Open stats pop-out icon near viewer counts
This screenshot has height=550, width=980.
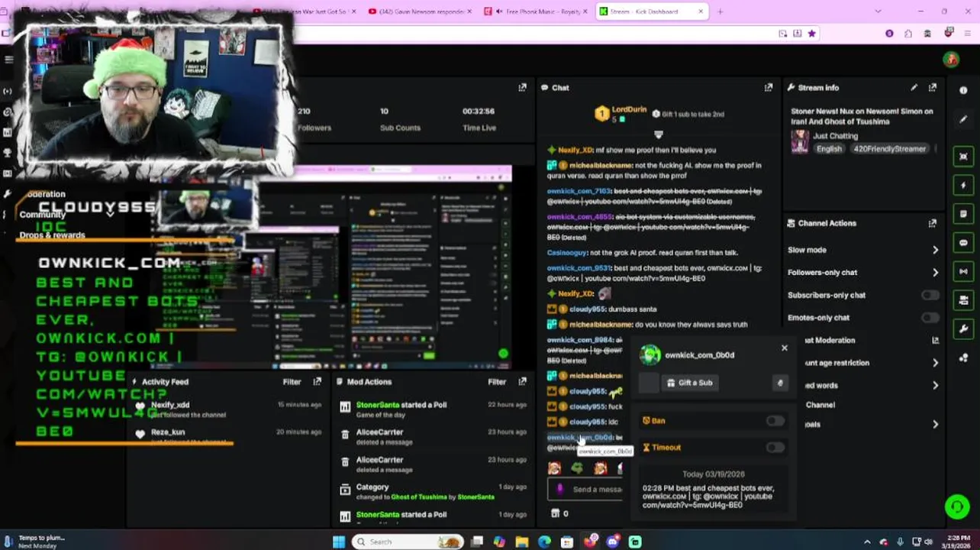pyautogui.click(x=522, y=88)
